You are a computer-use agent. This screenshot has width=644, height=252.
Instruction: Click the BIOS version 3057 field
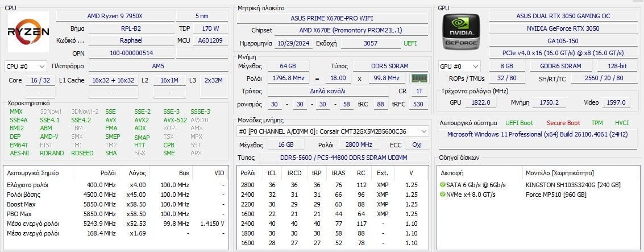(371, 43)
